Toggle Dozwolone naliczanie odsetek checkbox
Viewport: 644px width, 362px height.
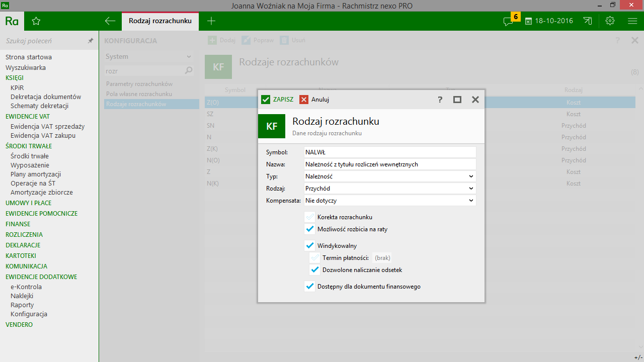[315, 270]
